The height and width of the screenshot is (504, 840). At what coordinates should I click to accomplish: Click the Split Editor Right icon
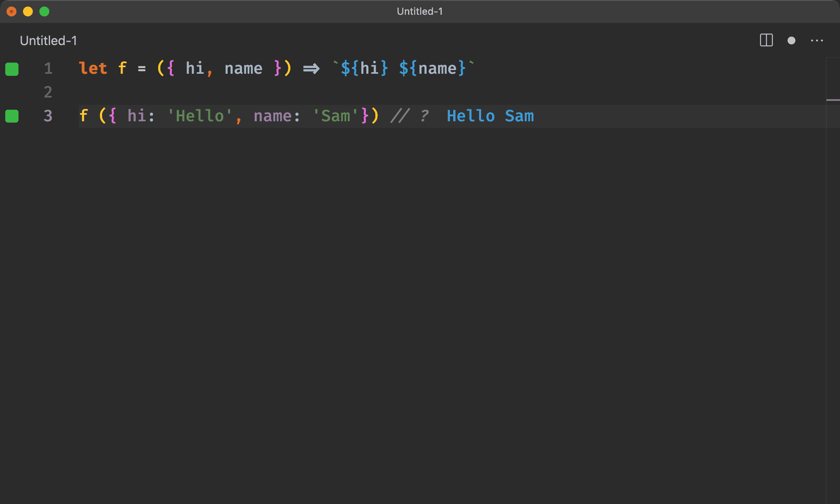tap(766, 40)
